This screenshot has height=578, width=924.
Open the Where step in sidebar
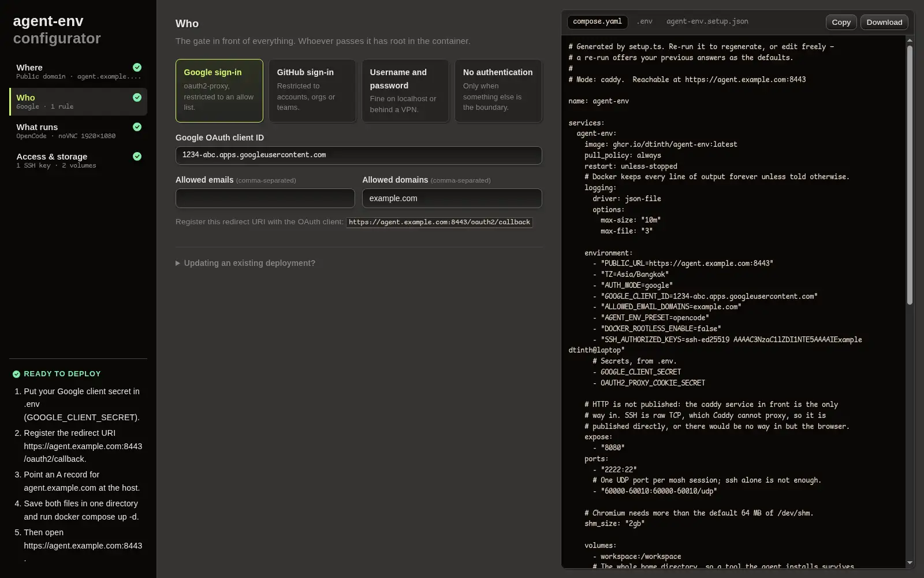coord(79,72)
